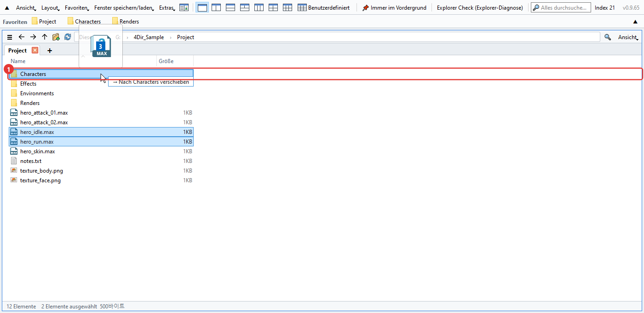This screenshot has height=313, width=644.
Task: Refresh the folder view
Action: click(x=68, y=37)
